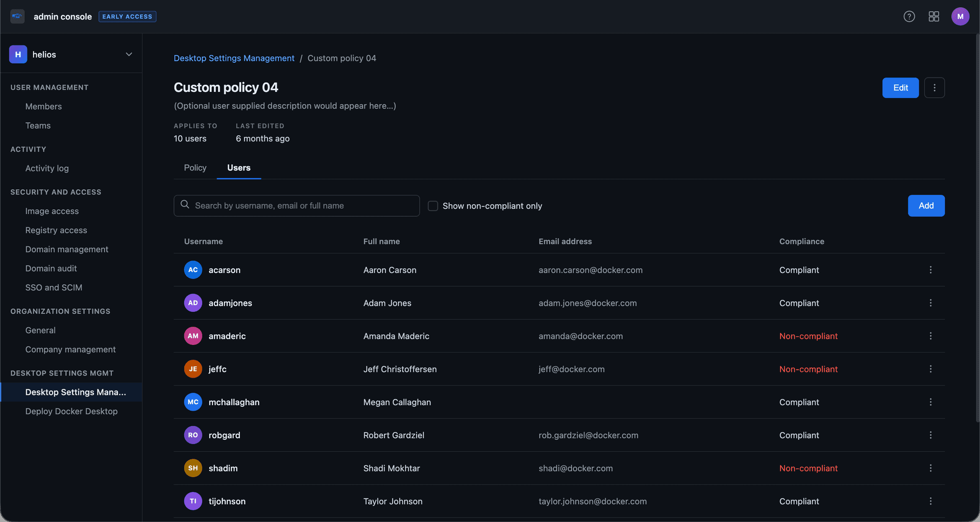Click the Edit button
The width and height of the screenshot is (980, 522).
pos(900,88)
